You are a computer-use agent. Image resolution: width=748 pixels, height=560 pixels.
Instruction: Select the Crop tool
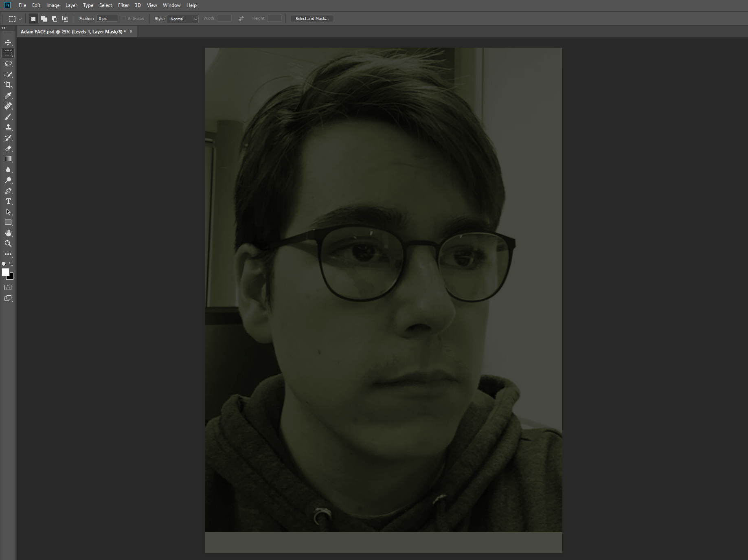[x=8, y=85]
